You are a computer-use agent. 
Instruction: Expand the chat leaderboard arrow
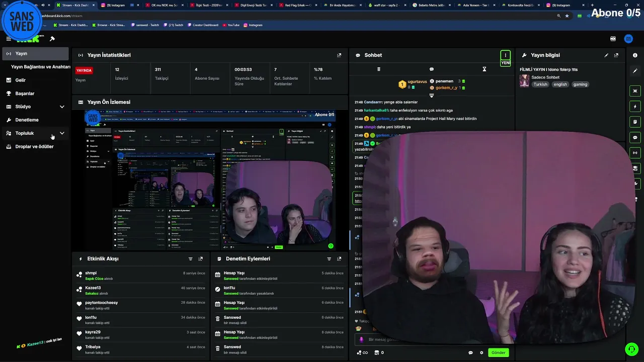[431, 95]
